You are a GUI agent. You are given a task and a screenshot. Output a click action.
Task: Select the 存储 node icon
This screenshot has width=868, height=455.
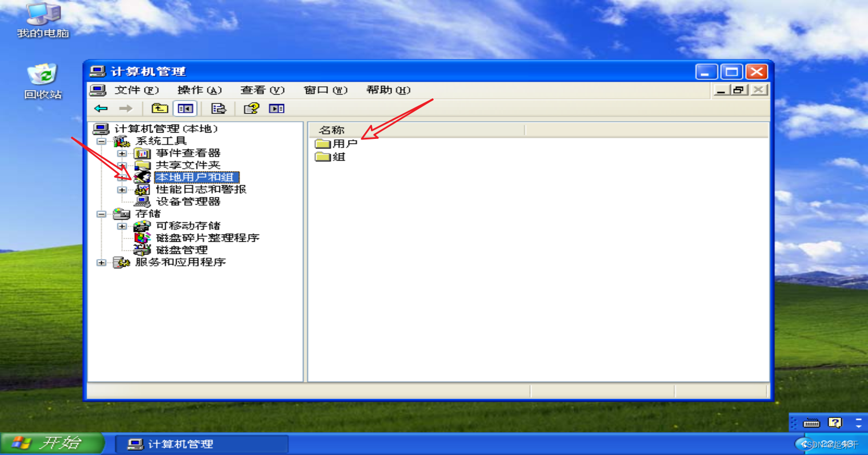pyautogui.click(x=122, y=214)
